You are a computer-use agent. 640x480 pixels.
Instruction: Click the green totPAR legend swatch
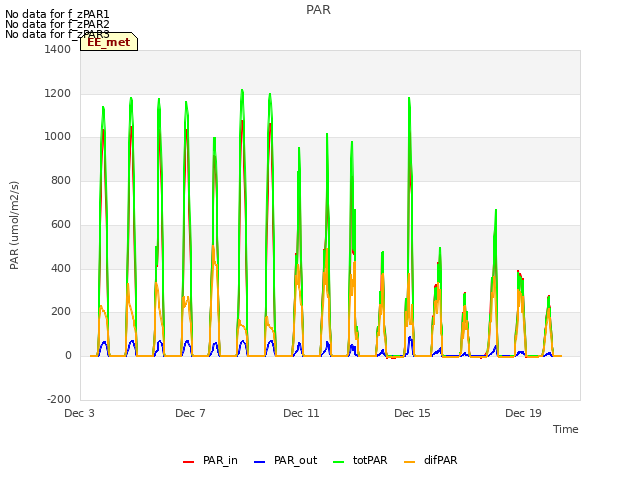[x=338, y=462]
